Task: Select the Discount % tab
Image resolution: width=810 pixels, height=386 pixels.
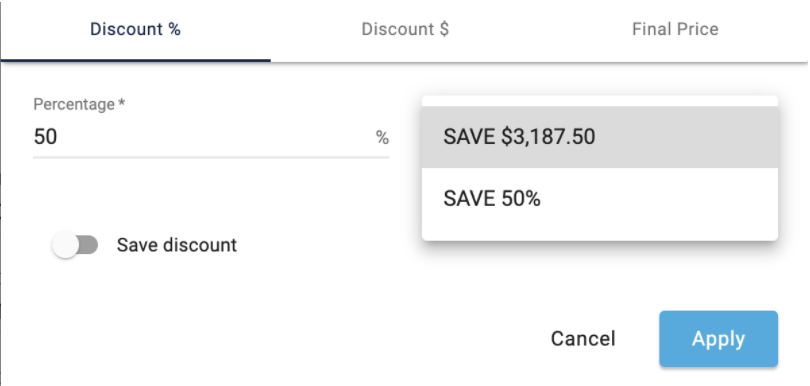Action: [135, 29]
